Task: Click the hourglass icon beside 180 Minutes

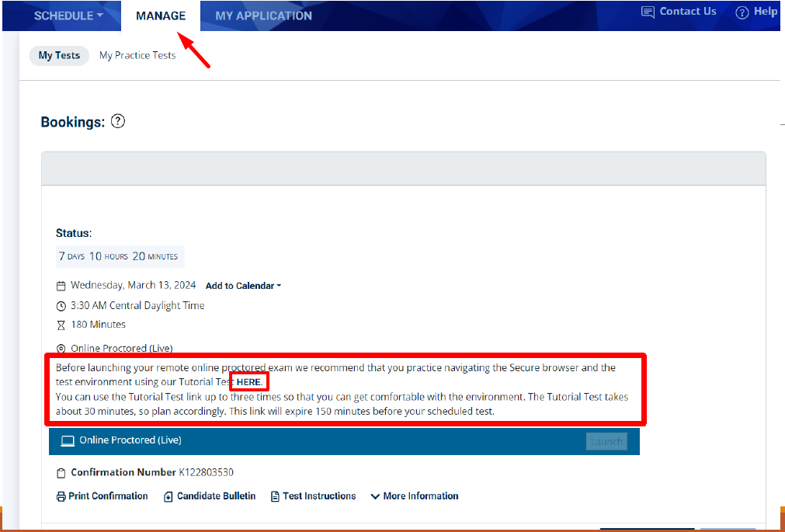Action: [61, 325]
